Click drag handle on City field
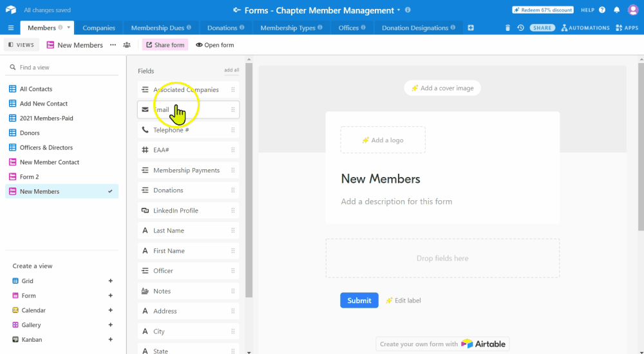The width and height of the screenshot is (644, 354). pyautogui.click(x=233, y=331)
